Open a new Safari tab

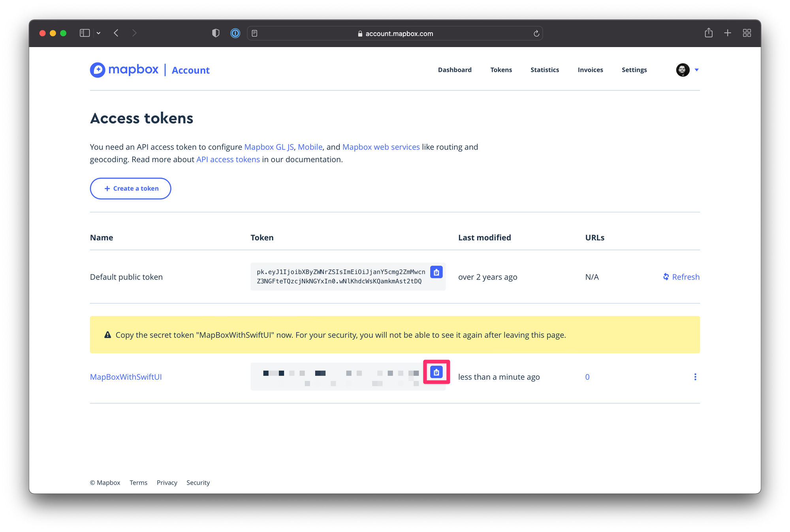727,33
